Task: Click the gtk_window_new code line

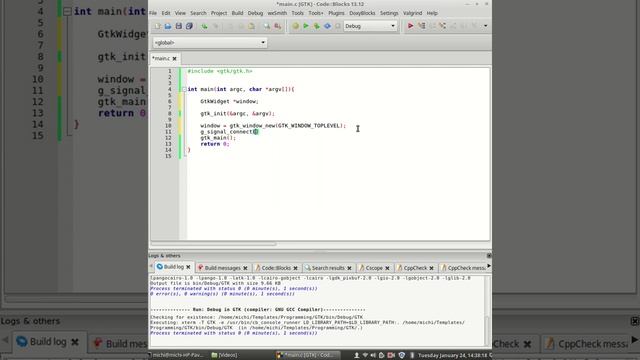Action: tap(273, 126)
